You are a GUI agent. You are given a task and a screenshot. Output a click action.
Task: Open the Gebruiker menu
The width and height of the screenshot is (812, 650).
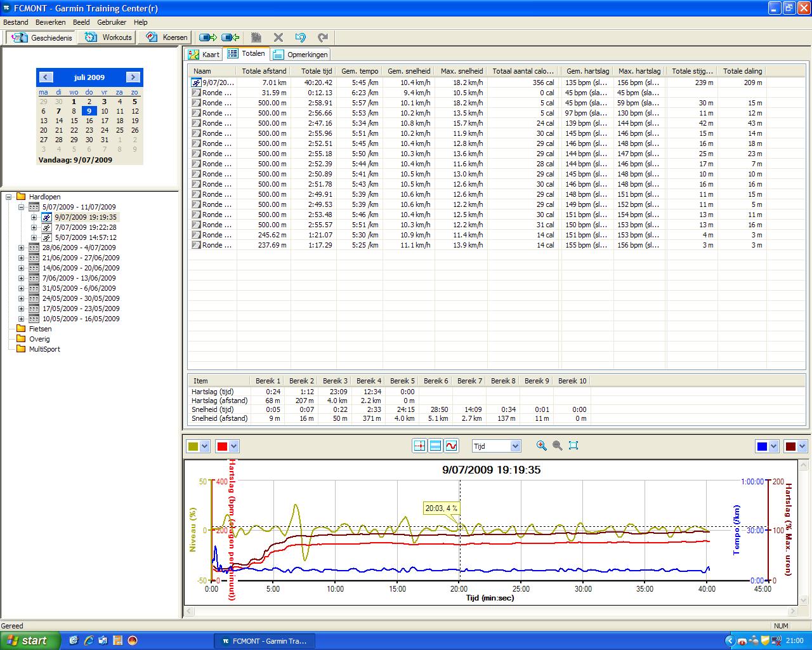(112, 22)
